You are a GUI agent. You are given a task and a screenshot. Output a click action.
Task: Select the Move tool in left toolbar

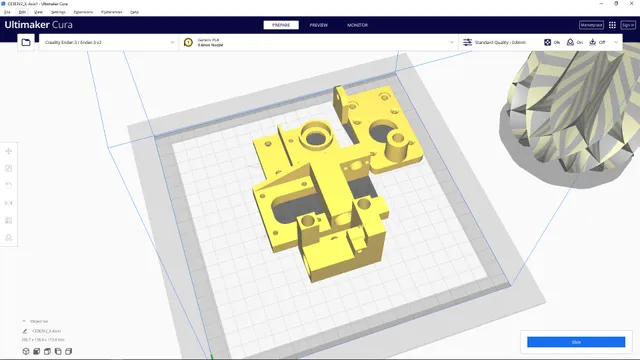pos(9,151)
